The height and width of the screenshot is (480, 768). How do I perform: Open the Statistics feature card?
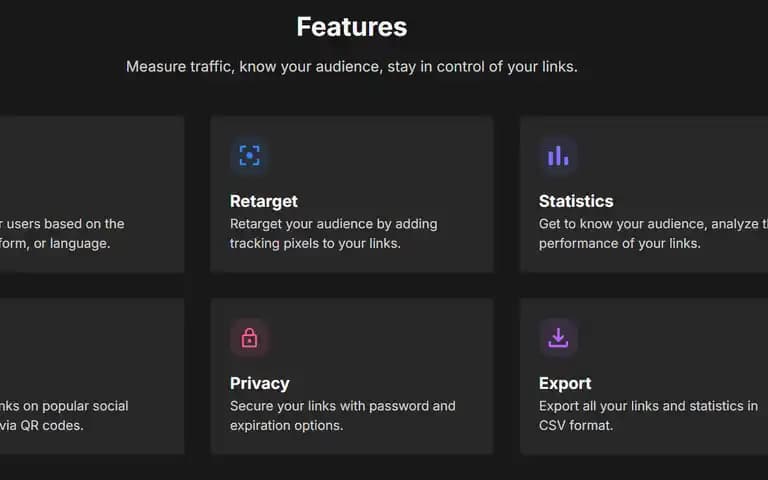click(x=644, y=194)
